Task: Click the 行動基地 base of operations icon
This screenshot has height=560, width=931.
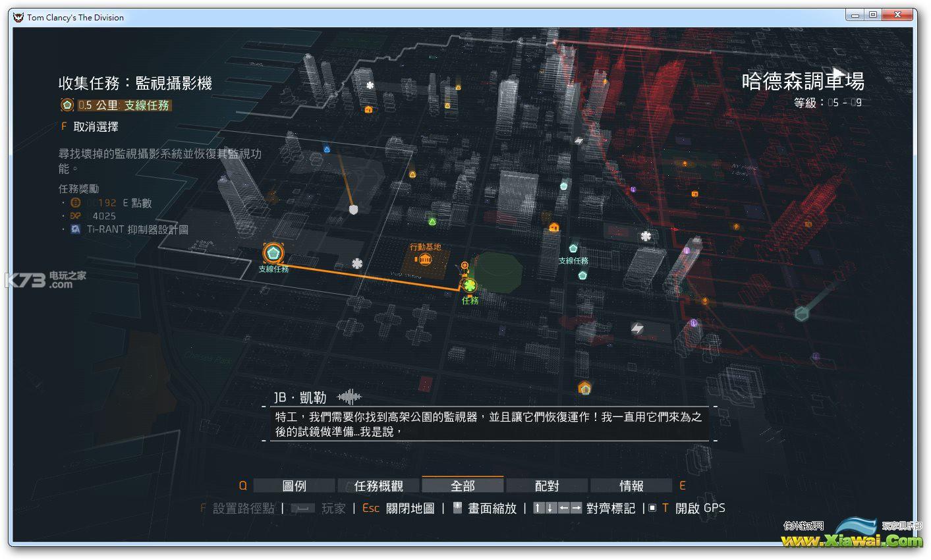Action: click(x=425, y=260)
